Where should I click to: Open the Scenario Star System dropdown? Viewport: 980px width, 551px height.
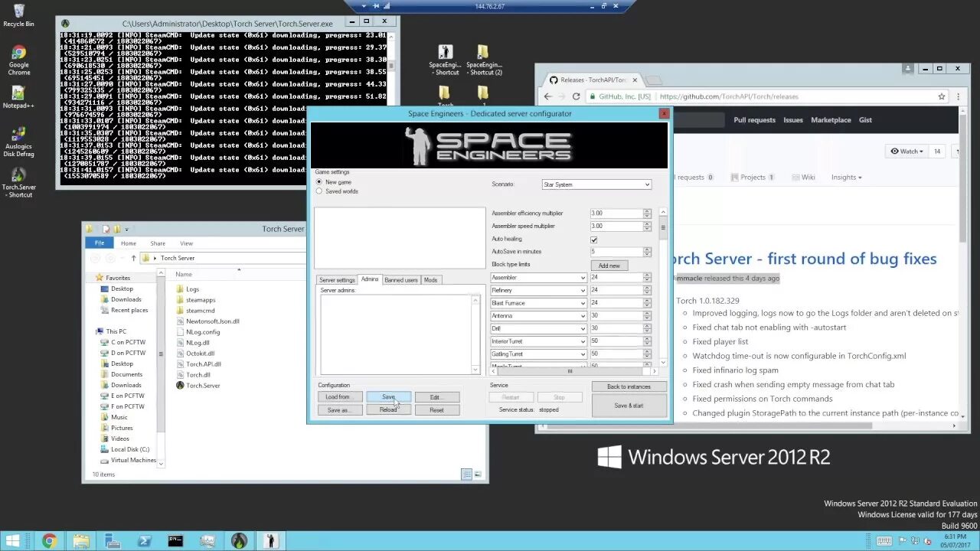(596, 184)
